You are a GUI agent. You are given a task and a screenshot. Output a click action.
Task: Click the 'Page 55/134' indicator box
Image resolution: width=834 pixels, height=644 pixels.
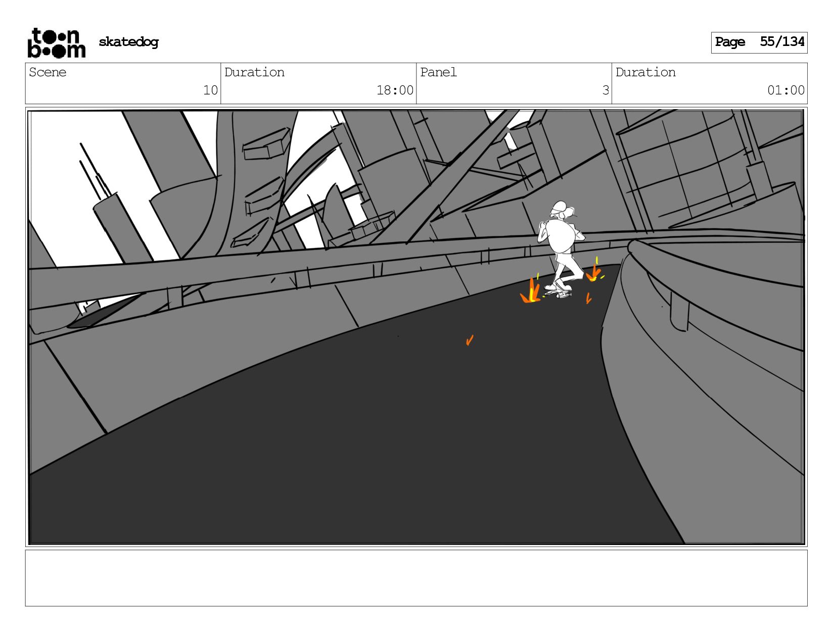(x=759, y=42)
